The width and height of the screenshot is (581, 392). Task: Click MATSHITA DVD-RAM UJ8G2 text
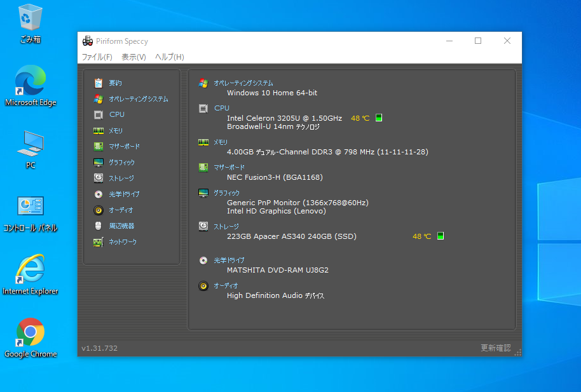[278, 270]
